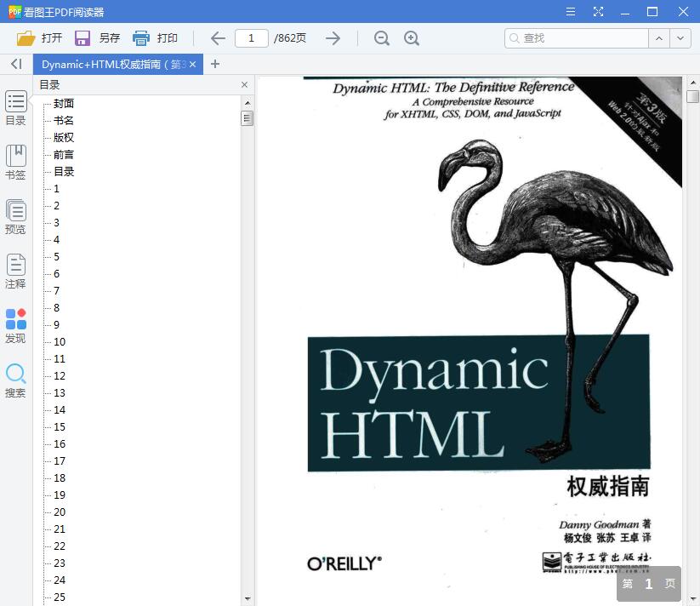This screenshot has width=700, height=606.
Task: Open the 书签 bookmarks panel
Action: tap(15, 162)
